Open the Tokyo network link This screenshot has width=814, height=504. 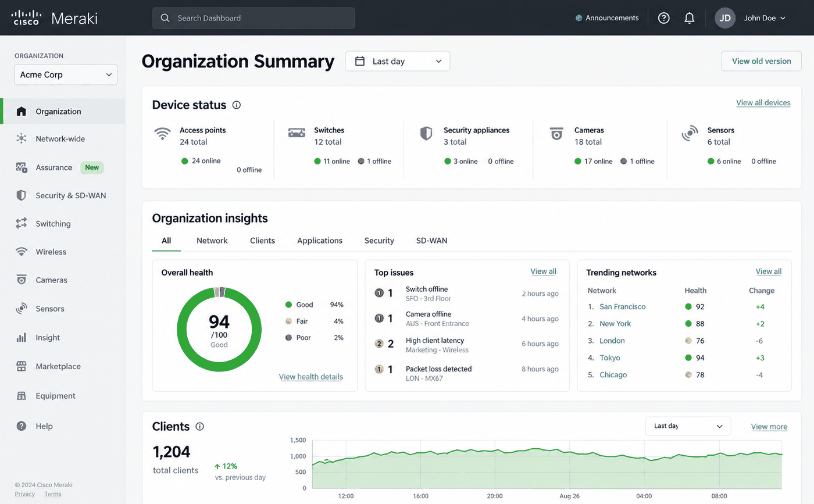pos(610,358)
